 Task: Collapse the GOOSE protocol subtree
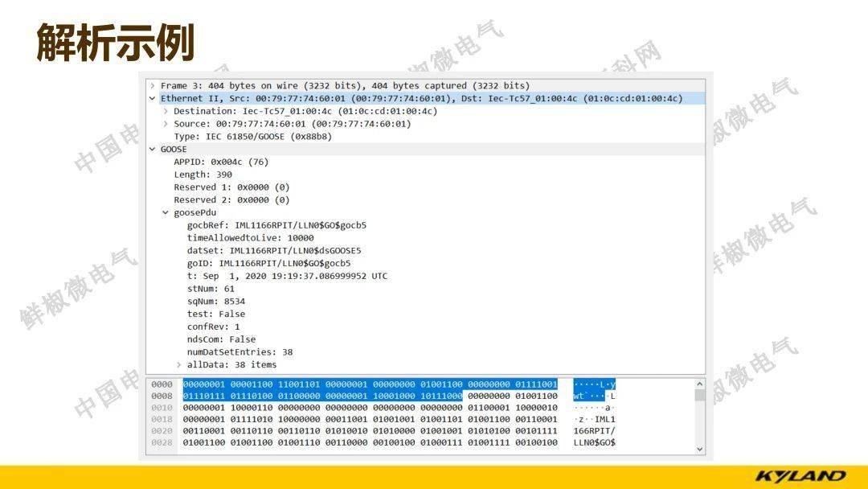153,149
